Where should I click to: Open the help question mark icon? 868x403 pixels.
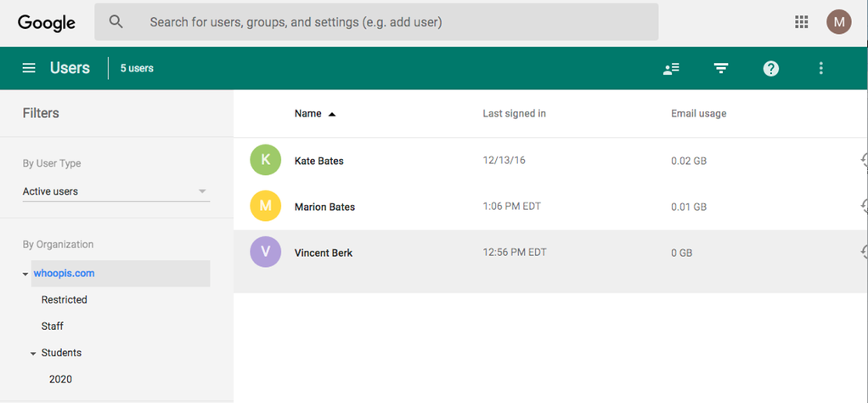click(x=770, y=69)
